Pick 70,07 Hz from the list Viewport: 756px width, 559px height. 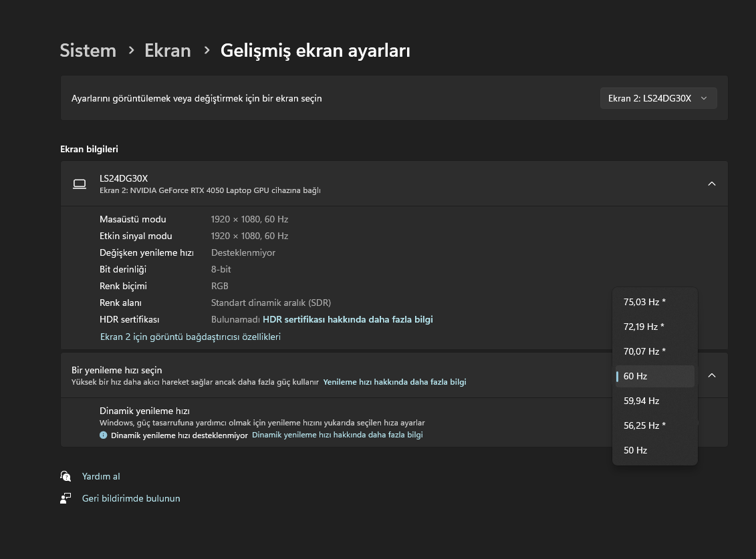[644, 351]
